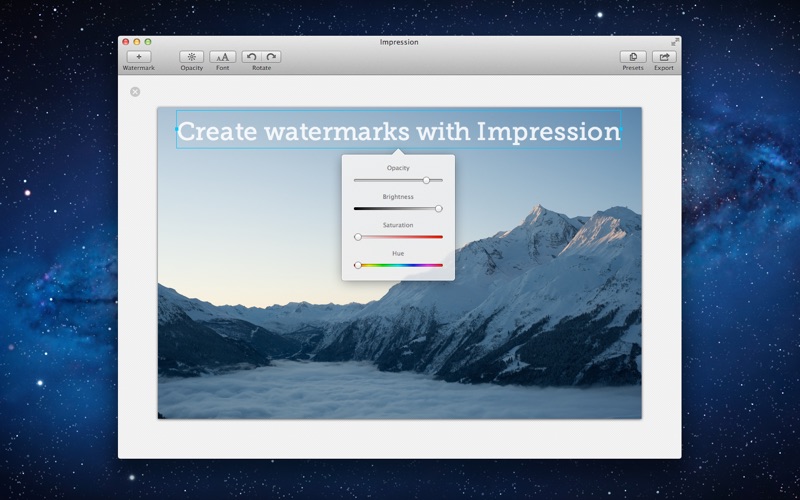
Task: Click the black left end of Brightness track
Action: click(x=356, y=208)
